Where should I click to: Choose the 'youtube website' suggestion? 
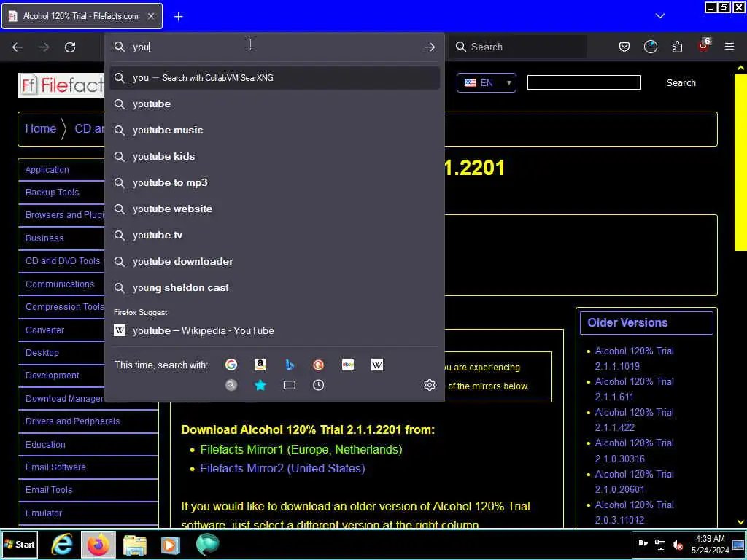pyautogui.click(x=274, y=209)
